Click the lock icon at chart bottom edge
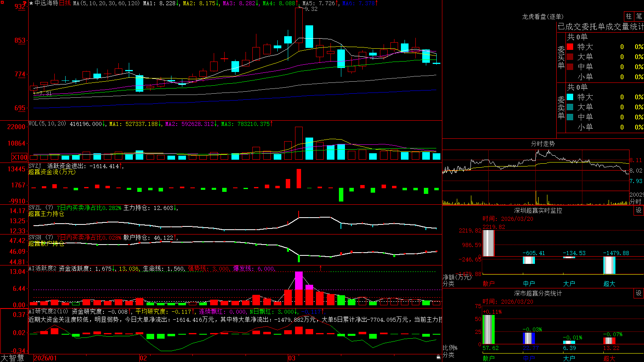This screenshot has width=644, height=362. tap(439, 357)
